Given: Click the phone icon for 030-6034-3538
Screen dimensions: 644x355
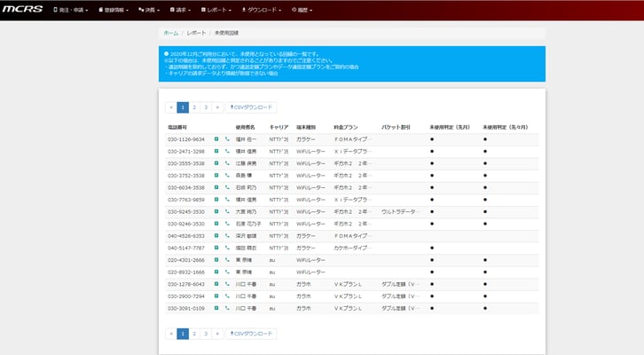Looking at the screenshot, I should [x=226, y=187].
